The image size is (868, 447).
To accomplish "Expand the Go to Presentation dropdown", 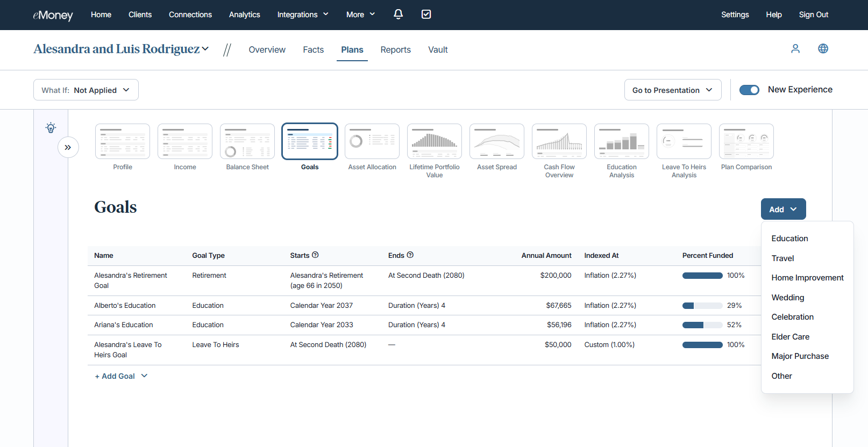I will (672, 90).
